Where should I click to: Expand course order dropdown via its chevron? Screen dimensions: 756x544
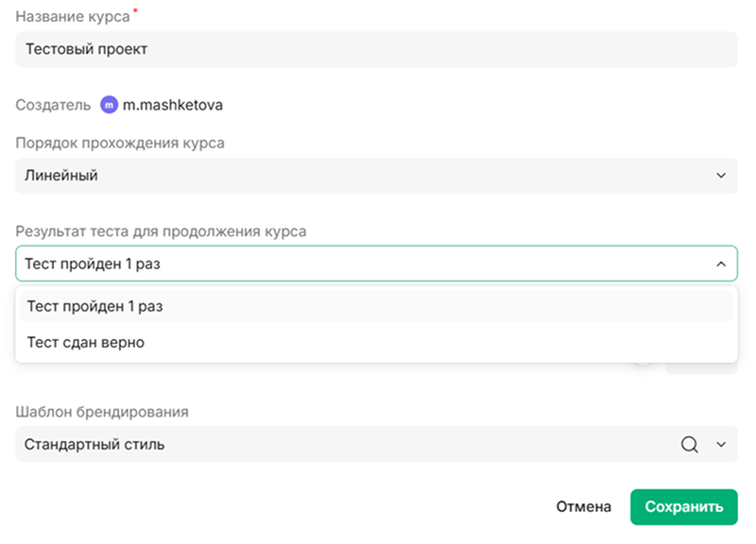coord(720,176)
